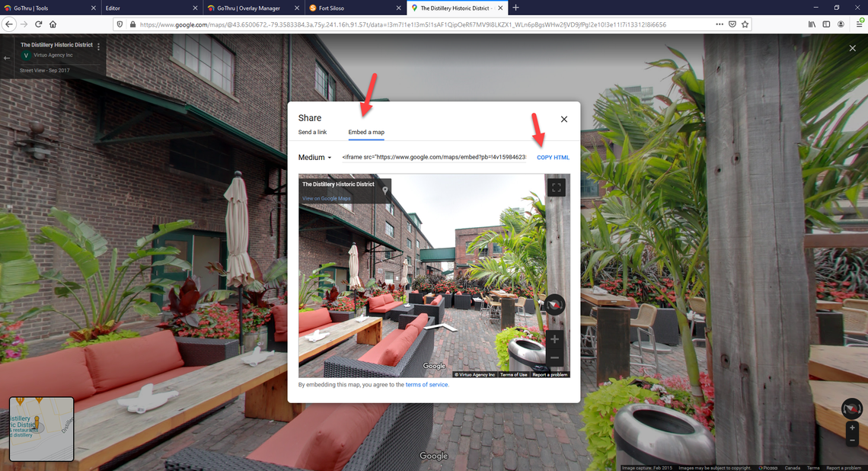Click the Firefox account icon
868x471 pixels.
tap(840, 24)
